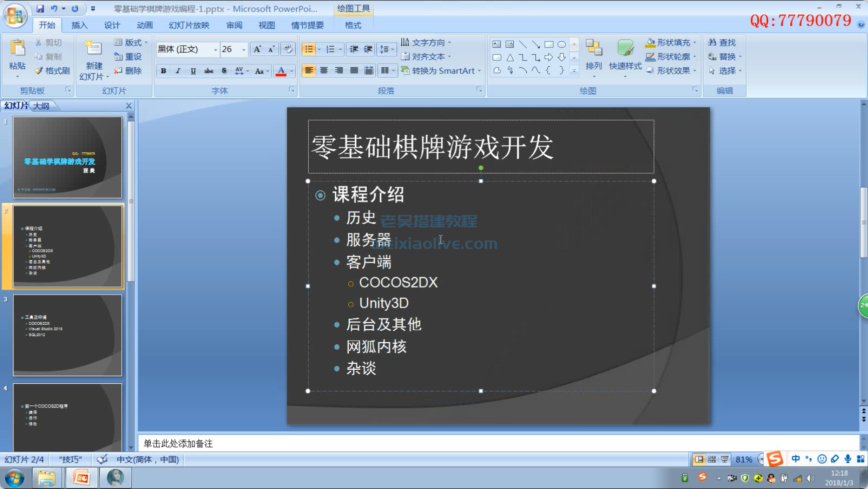The height and width of the screenshot is (489, 868).
Task: Choose the triangle shape in gallery
Action: (510, 57)
